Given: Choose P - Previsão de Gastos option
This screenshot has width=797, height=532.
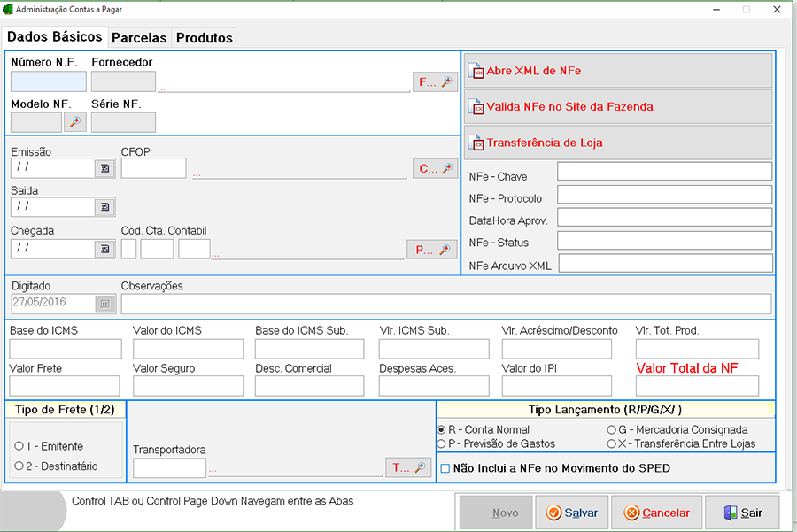Looking at the screenshot, I should tap(441, 443).
